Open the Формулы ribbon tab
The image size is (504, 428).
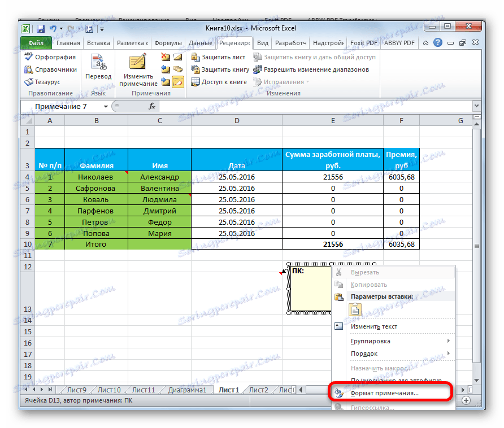point(168,43)
